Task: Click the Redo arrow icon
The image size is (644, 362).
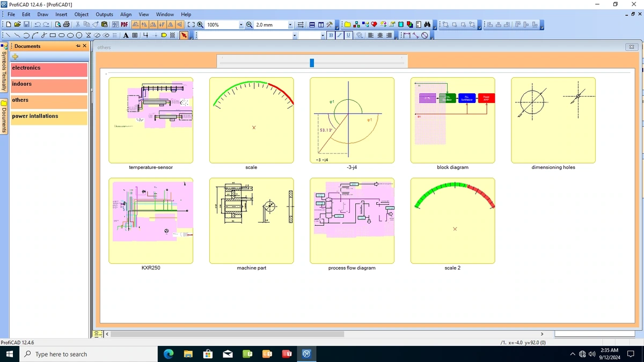Action: coord(46,25)
